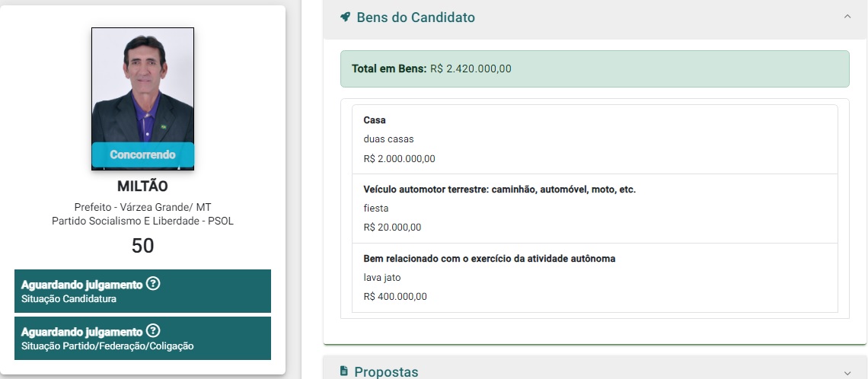Select the lava jato asset entry
This screenshot has width=868, height=379.
click(594, 277)
